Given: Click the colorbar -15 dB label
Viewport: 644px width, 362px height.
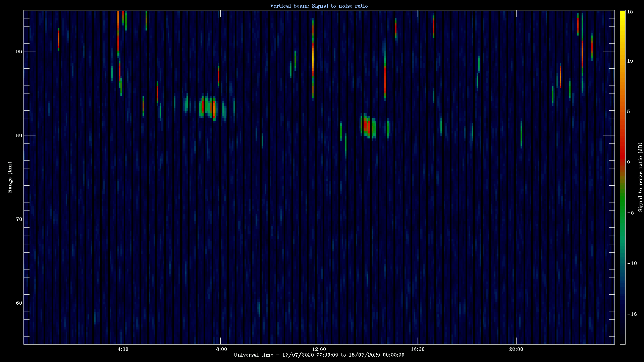Looking at the screenshot, I should pos(632,314).
